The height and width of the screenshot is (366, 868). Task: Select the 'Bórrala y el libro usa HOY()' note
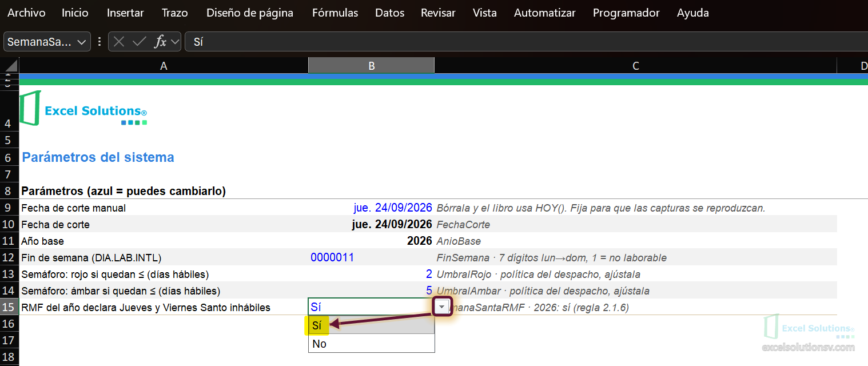click(635, 208)
